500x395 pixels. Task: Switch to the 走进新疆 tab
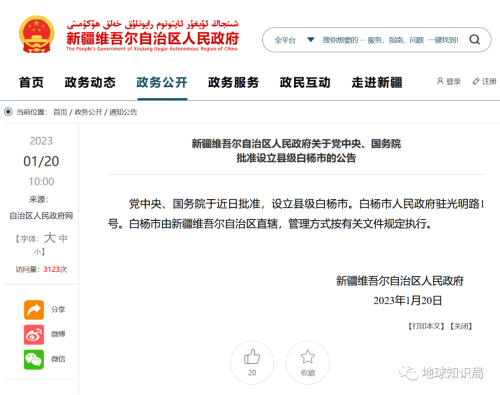[x=377, y=82]
